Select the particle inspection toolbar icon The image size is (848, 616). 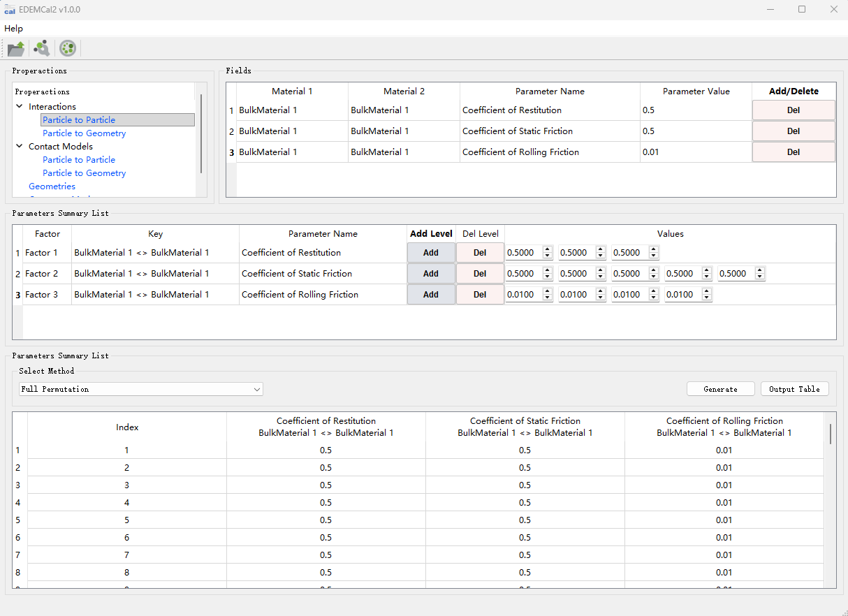pyautogui.click(x=41, y=47)
